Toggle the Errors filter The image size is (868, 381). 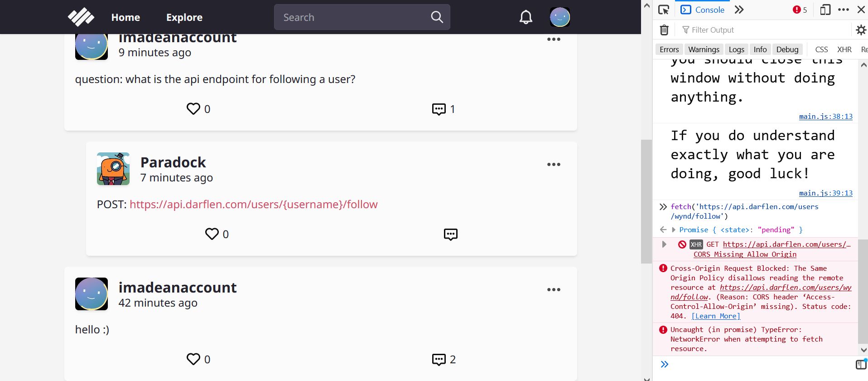click(x=669, y=49)
